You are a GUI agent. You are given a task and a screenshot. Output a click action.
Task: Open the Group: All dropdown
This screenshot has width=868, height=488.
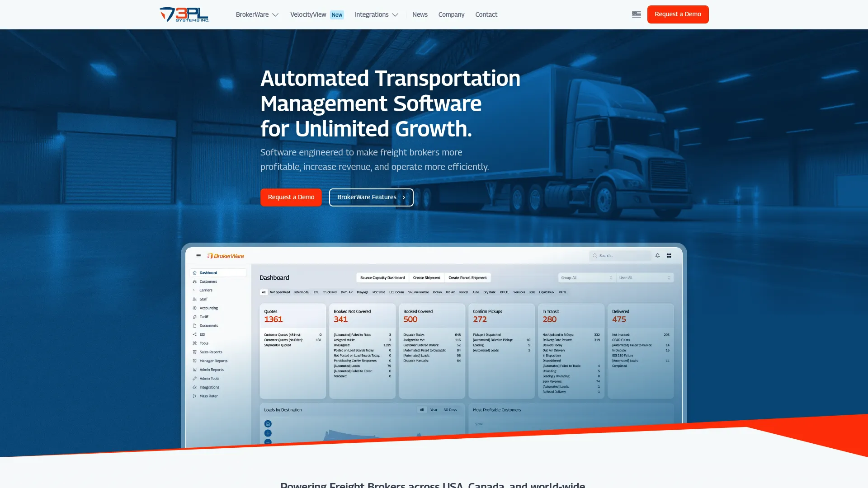[x=586, y=278]
